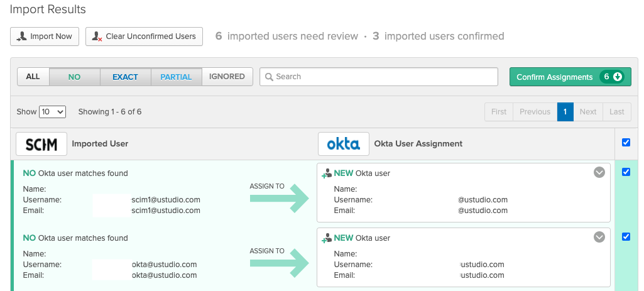Click new-user icon in scim1 assignment card

[327, 173]
